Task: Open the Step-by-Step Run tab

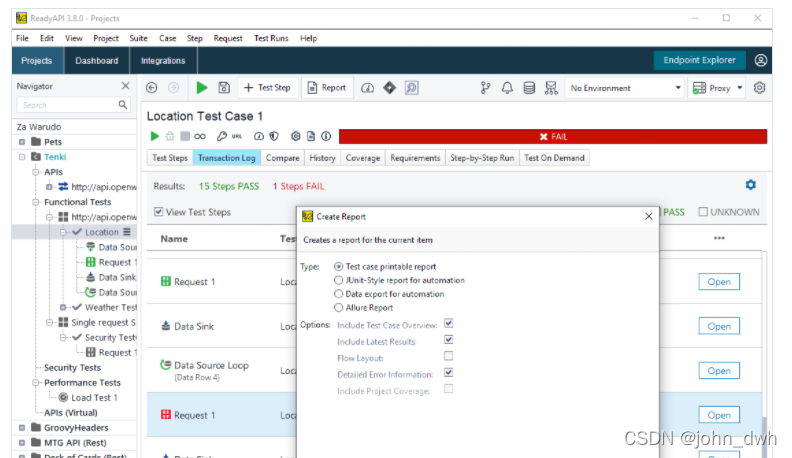Action: pos(482,158)
